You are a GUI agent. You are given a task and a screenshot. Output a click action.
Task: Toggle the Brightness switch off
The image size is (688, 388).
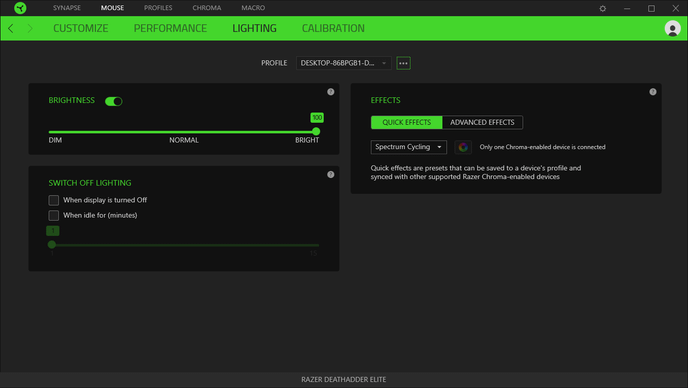114,101
